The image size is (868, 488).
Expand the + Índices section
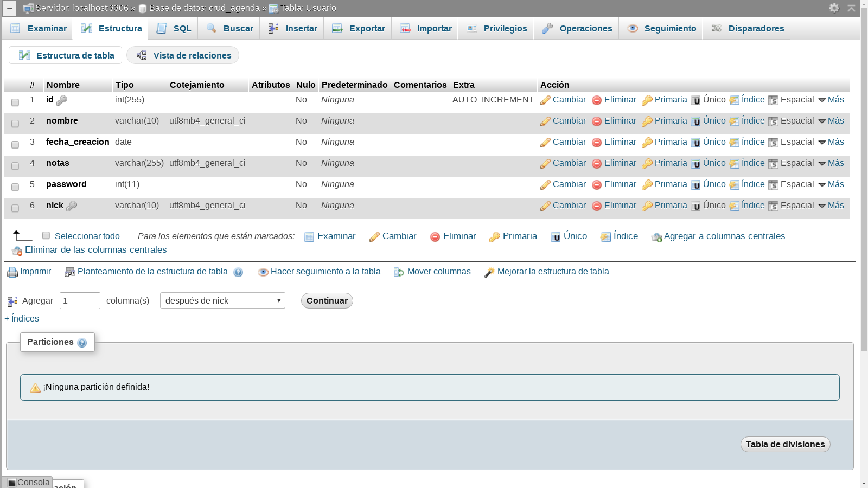pyautogui.click(x=22, y=319)
